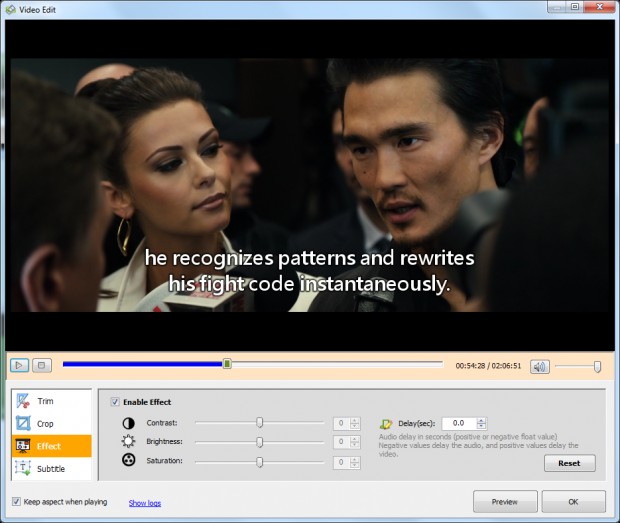Click the video preview frame
This screenshot has width=620, height=523.
pos(310,185)
